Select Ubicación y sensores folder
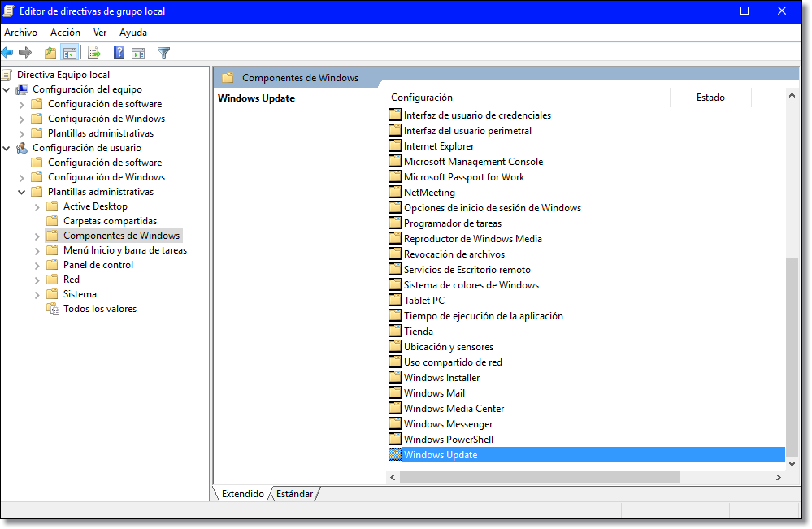The height and width of the screenshot is (529, 812). (449, 347)
